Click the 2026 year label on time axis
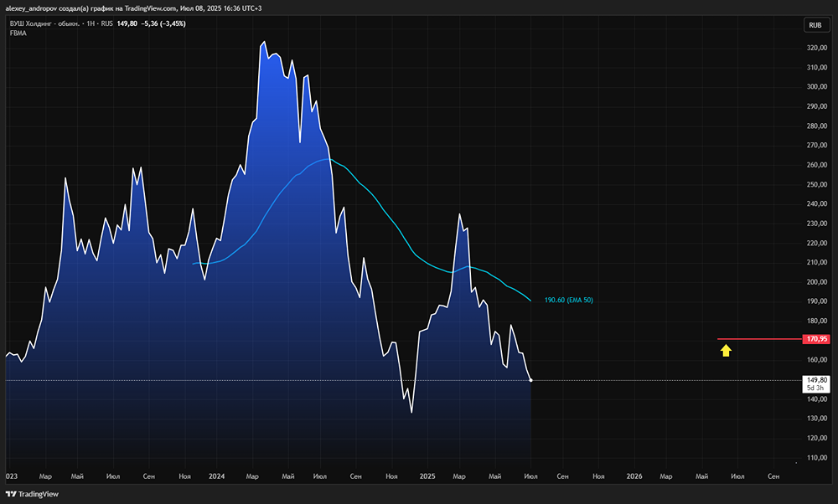The image size is (838, 504). click(634, 476)
